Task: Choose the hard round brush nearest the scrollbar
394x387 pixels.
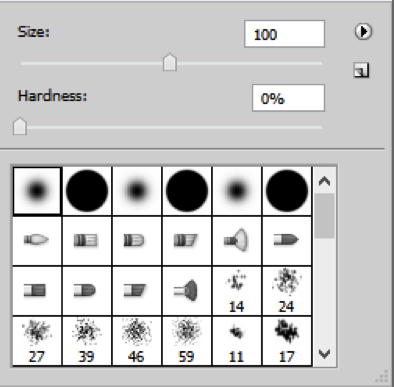Action: tap(287, 191)
